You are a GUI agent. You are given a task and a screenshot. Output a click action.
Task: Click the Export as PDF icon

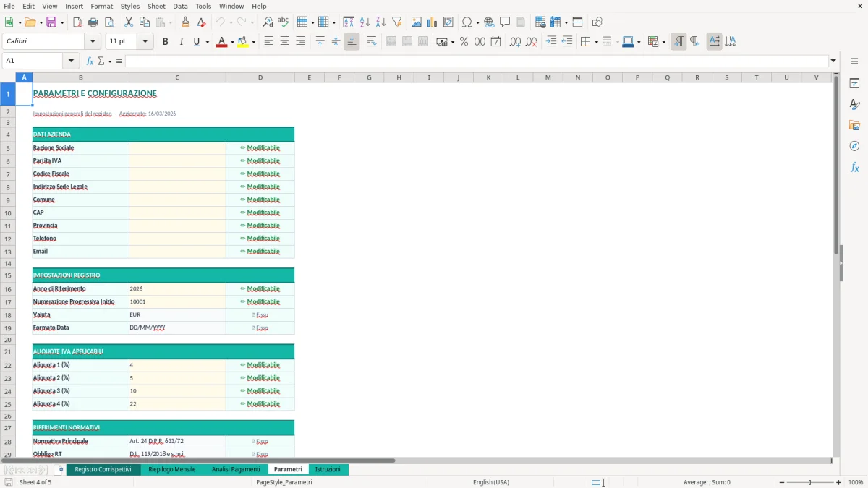click(77, 22)
